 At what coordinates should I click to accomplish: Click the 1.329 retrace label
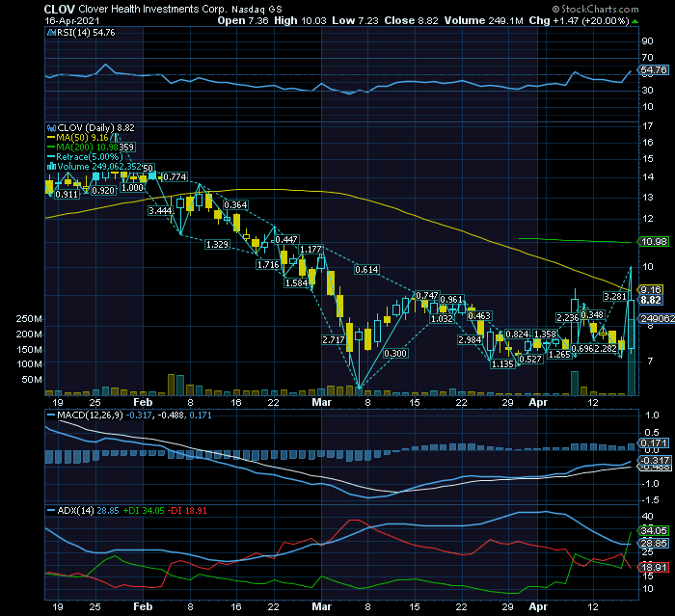click(x=217, y=245)
